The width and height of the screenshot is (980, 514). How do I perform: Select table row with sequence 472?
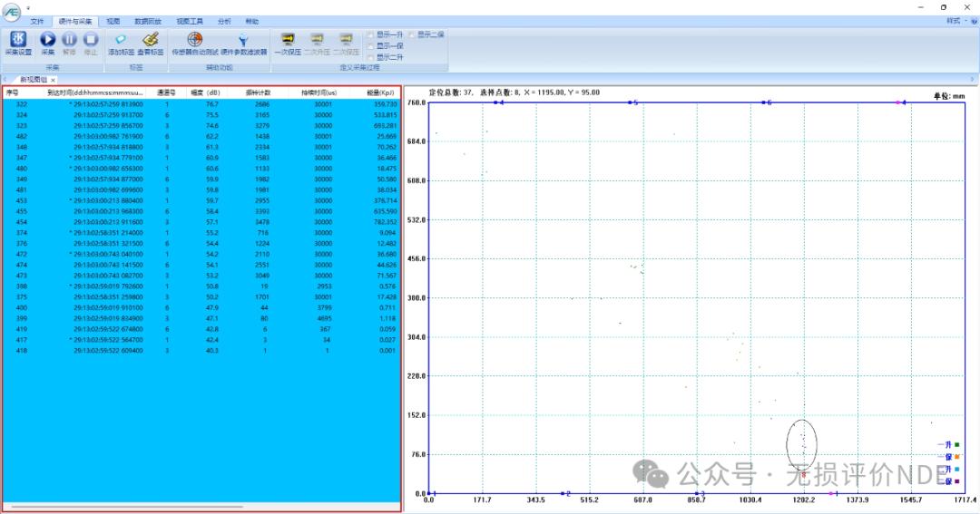pos(201,254)
